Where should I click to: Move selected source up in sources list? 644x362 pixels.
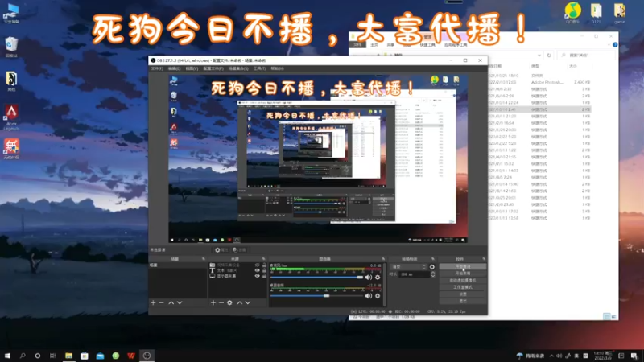(x=240, y=303)
